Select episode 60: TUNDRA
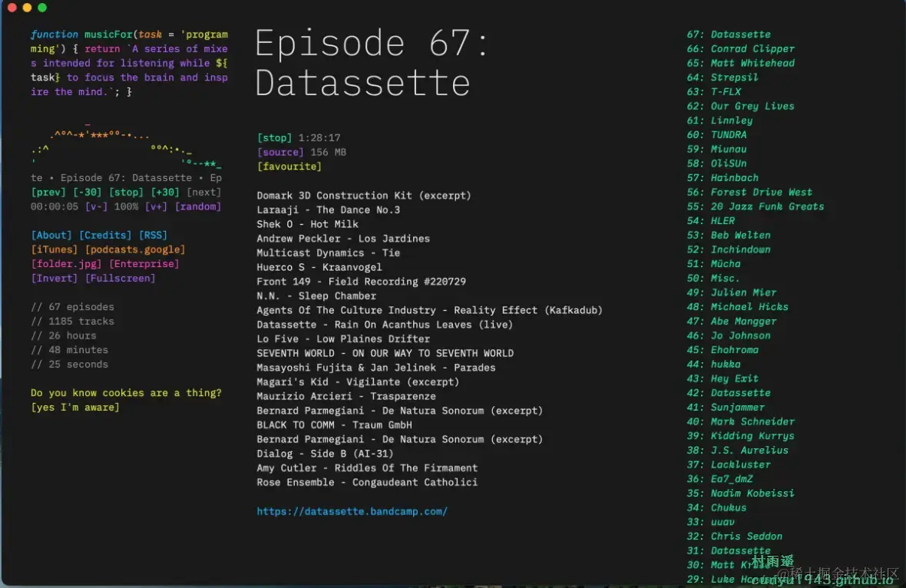 pyautogui.click(x=716, y=134)
